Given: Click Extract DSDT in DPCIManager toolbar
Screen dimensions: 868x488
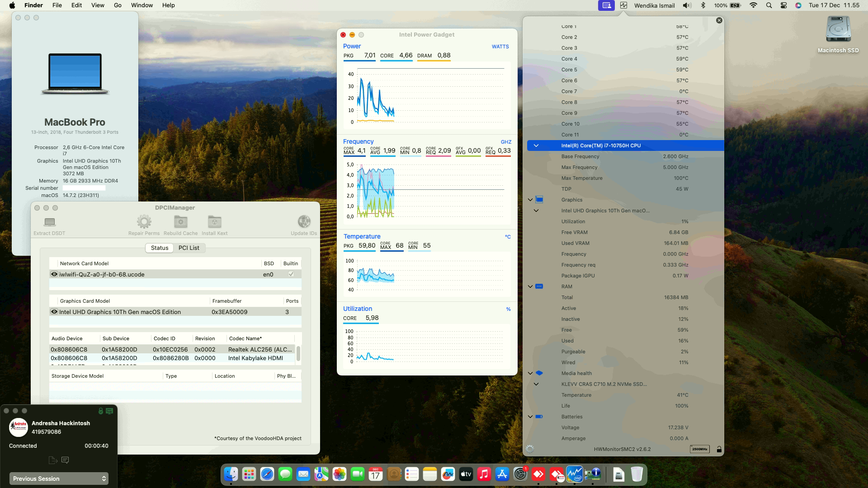Looking at the screenshot, I should 49,225.
